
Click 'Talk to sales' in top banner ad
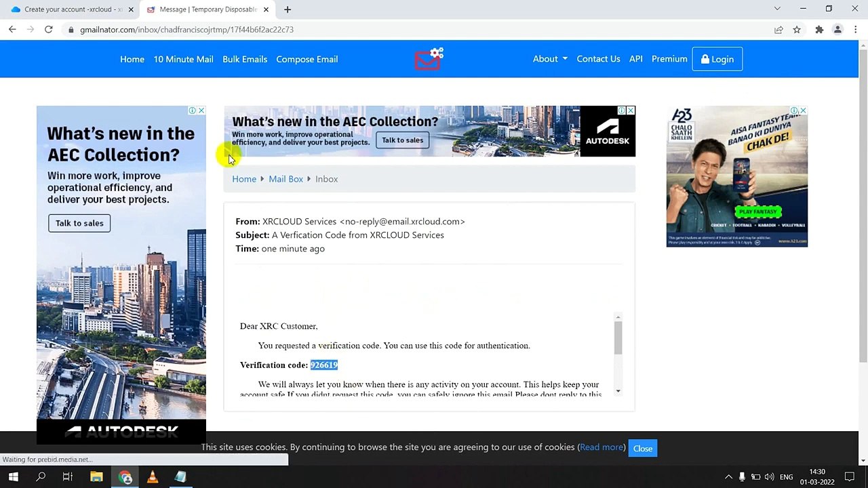pyautogui.click(x=402, y=140)
